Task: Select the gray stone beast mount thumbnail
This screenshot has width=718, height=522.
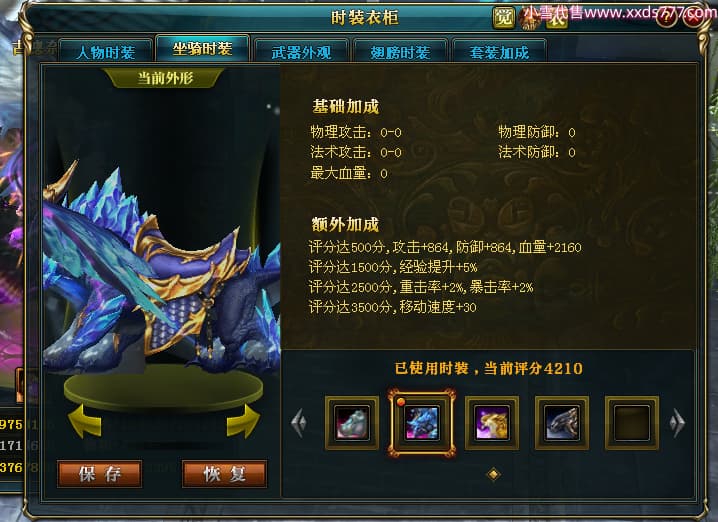Action: [352, 423]
